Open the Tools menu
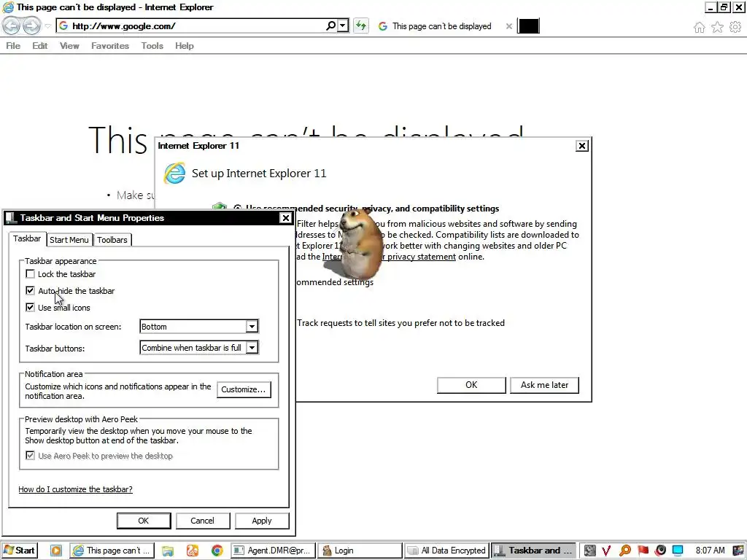 152,46
